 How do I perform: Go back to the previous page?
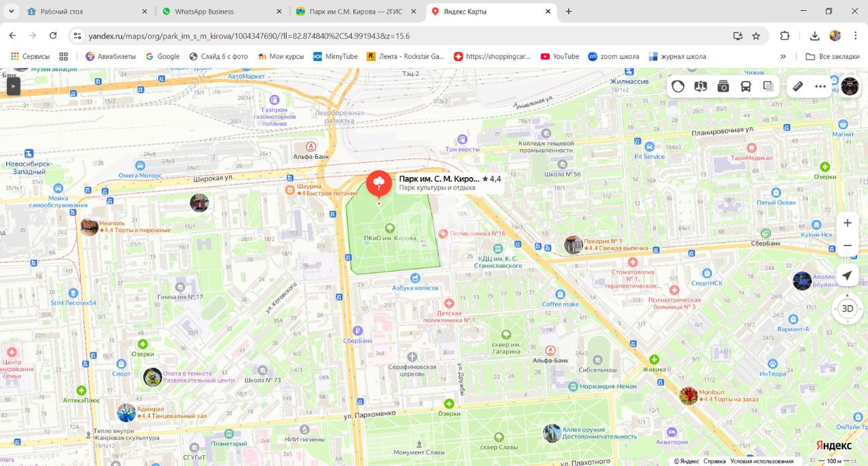tap(12, 36)
